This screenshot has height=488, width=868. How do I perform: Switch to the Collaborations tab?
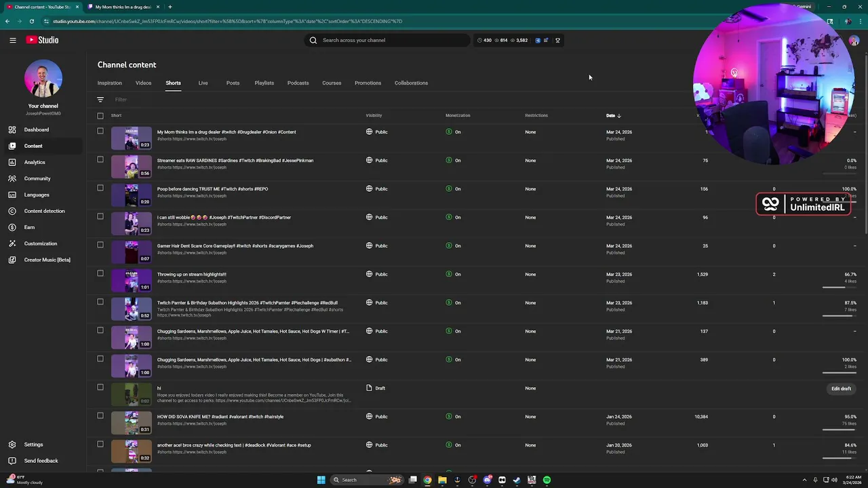click(411, 83)
